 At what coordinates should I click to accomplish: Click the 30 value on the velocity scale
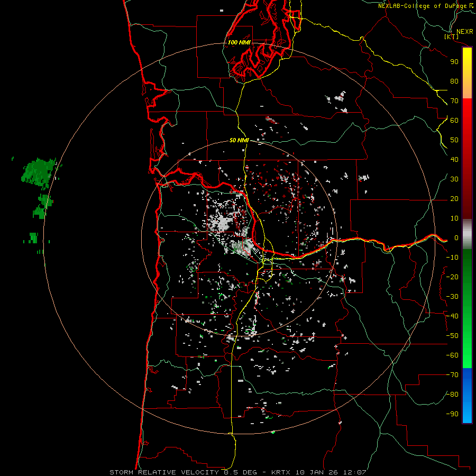pos(454,179)
